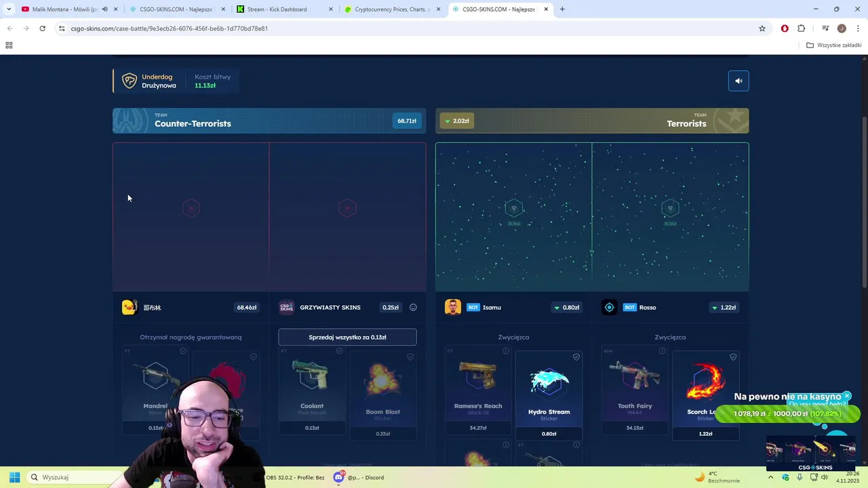Click the green 1 078,19 zł goal progress bar
868x488 pixels.
pos(787,413)
